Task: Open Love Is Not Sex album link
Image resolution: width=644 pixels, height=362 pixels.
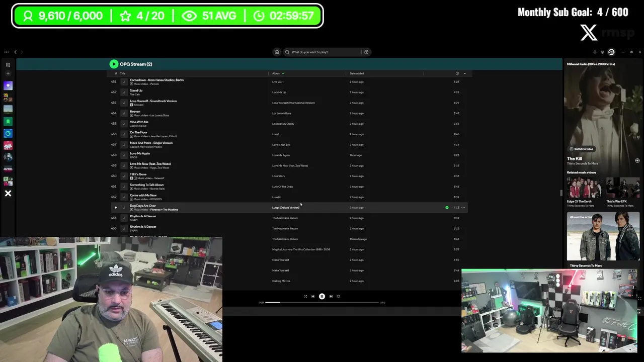Action: (x=281, y=145)
